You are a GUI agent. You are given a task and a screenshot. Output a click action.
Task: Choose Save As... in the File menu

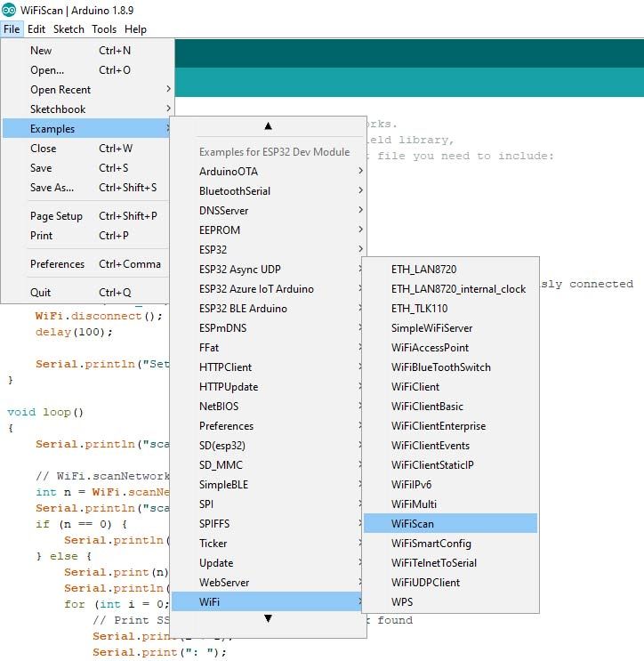86,187
